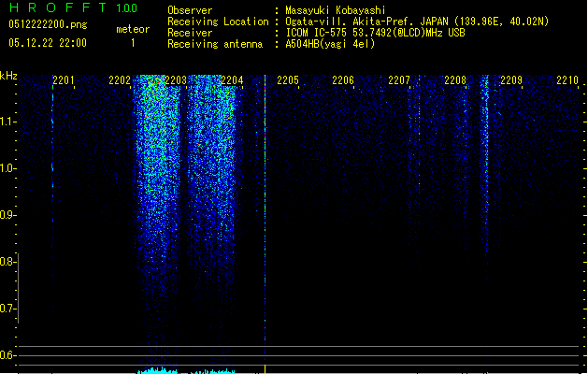The image size is (588, 374).
Task: Click the 'Receiving Location' label
Action: pos(218,22)
